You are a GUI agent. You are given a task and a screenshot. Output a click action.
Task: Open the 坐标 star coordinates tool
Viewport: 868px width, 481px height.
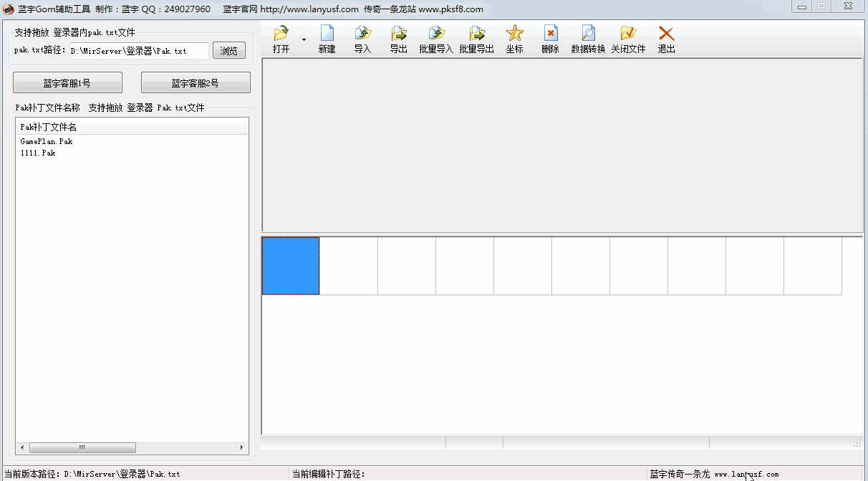coord(514,34)
